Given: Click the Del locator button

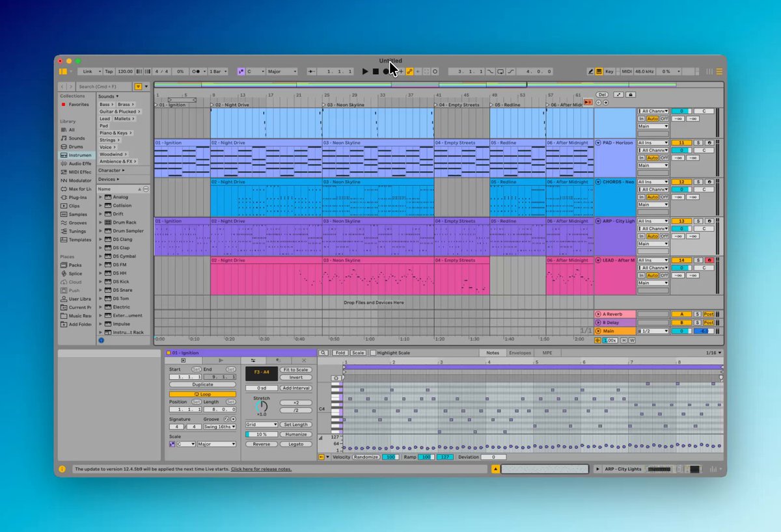Looking at the screenshot, I should tap(602, 94).
